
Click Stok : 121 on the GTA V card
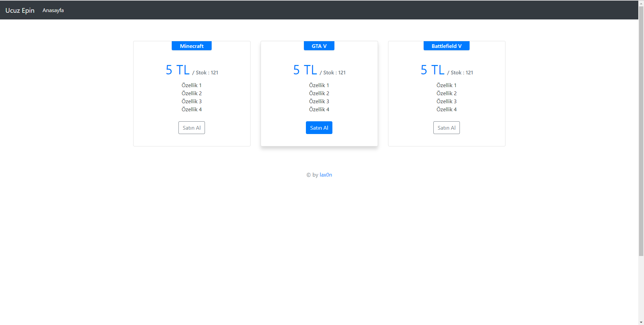pyautogui.click(x=334, y=73)
